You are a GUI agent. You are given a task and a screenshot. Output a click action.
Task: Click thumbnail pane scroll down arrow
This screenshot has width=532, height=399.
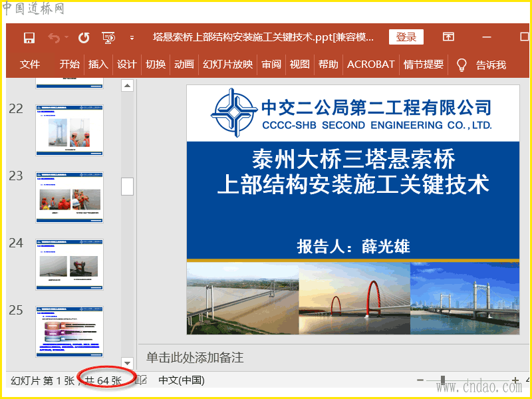tap(127, 363)
